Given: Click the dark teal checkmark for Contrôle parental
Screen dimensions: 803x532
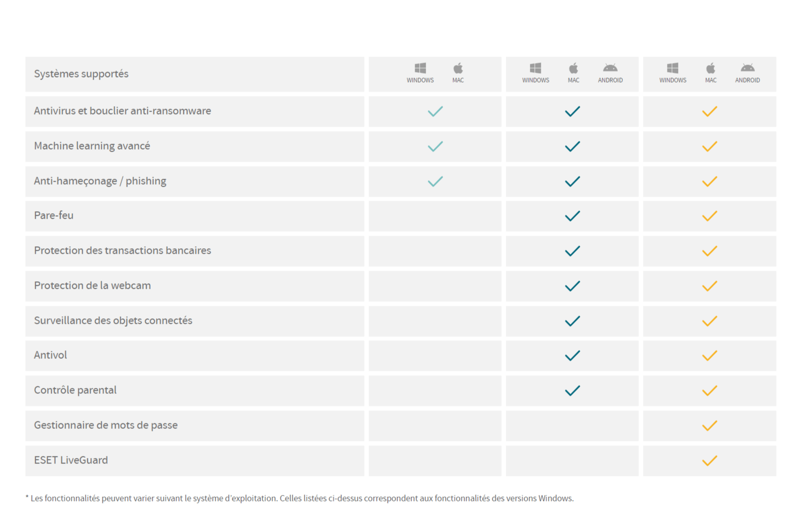Looking at the screenshot, I should (572, 390).
